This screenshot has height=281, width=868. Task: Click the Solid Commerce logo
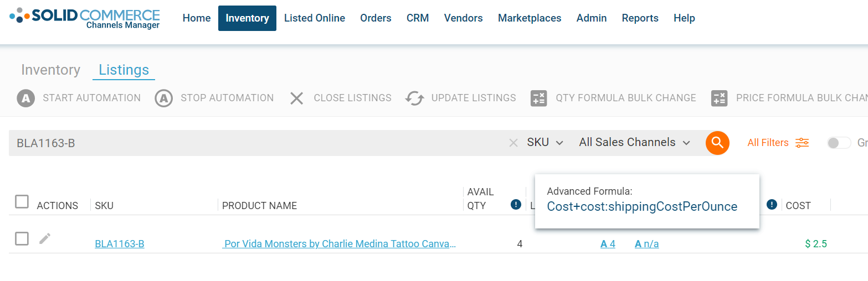coord(85,18)
